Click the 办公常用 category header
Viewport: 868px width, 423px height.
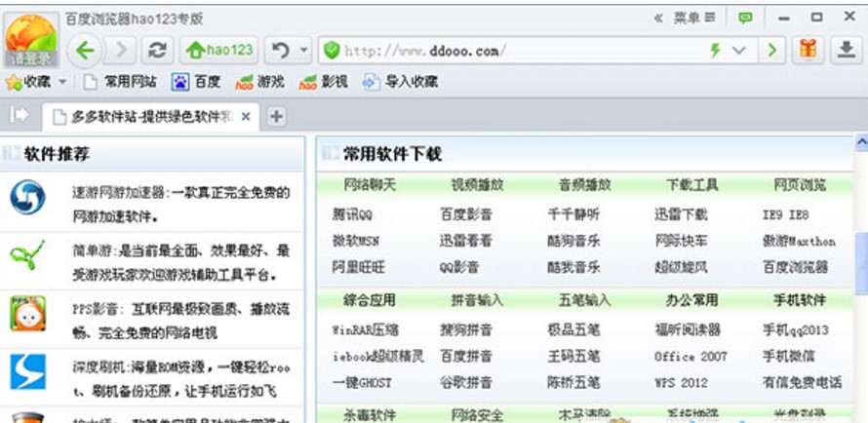[x=692, y=300]
